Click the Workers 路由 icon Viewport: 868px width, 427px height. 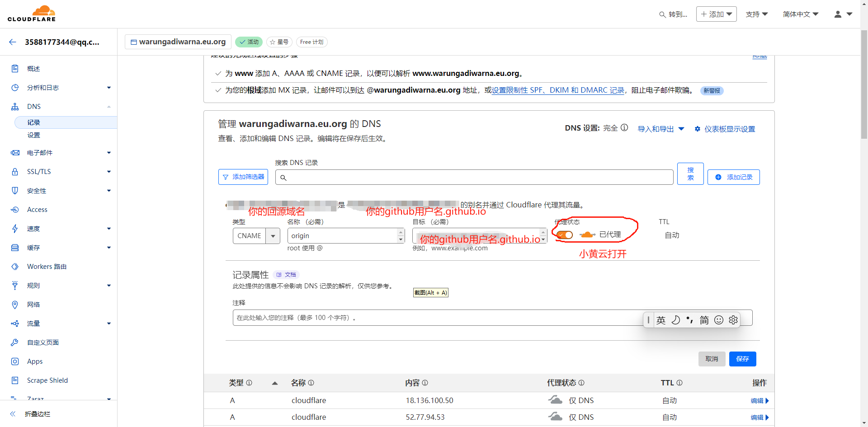coord(15,267)
